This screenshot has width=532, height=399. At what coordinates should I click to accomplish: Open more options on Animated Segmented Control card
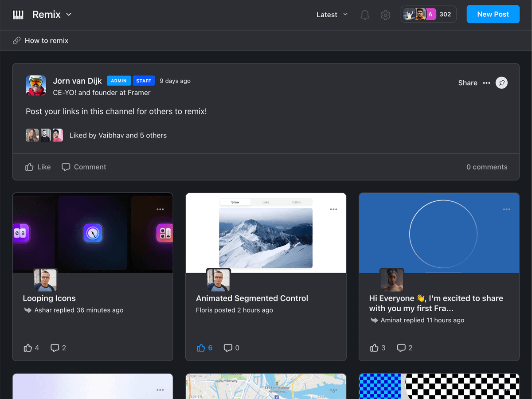click(x=333, y=209)
